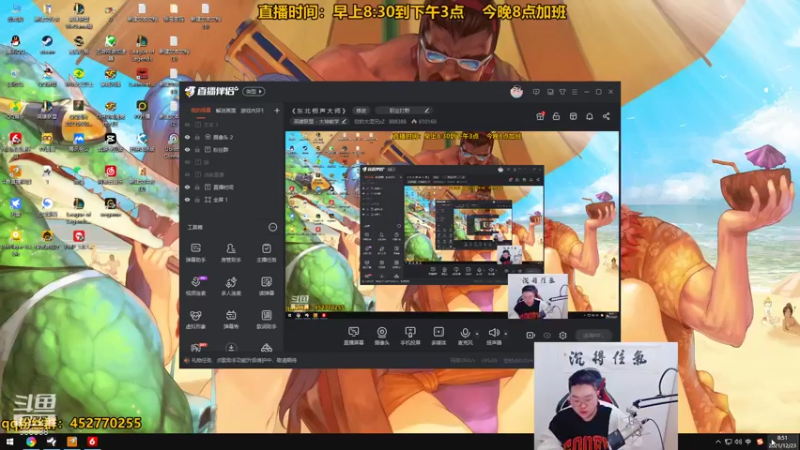The height and width of the screenshot is (450, 800).
Task: Click the room title 《东北相声大师》
Action: [319, 110]
